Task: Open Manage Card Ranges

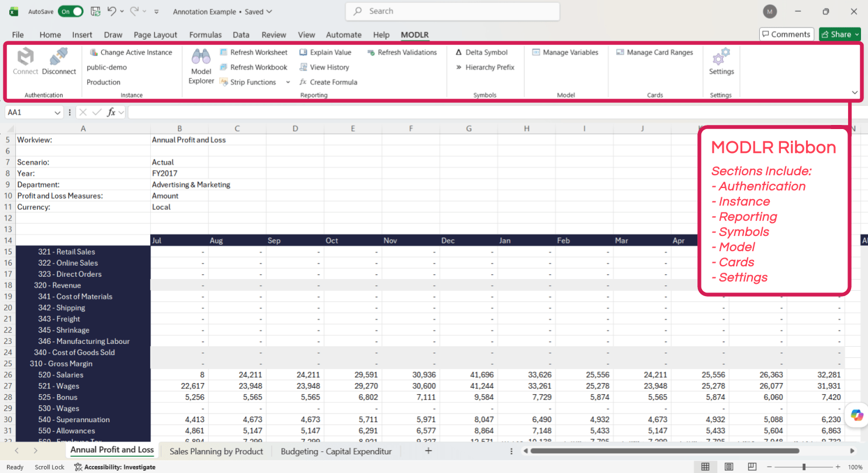Action: coord(655,53)
